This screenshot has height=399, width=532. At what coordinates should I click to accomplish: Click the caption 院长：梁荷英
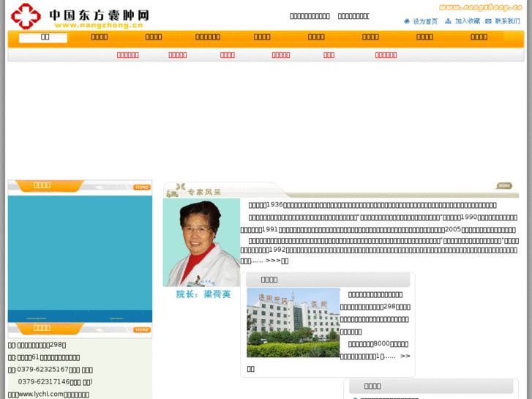[x=203, y=294]
